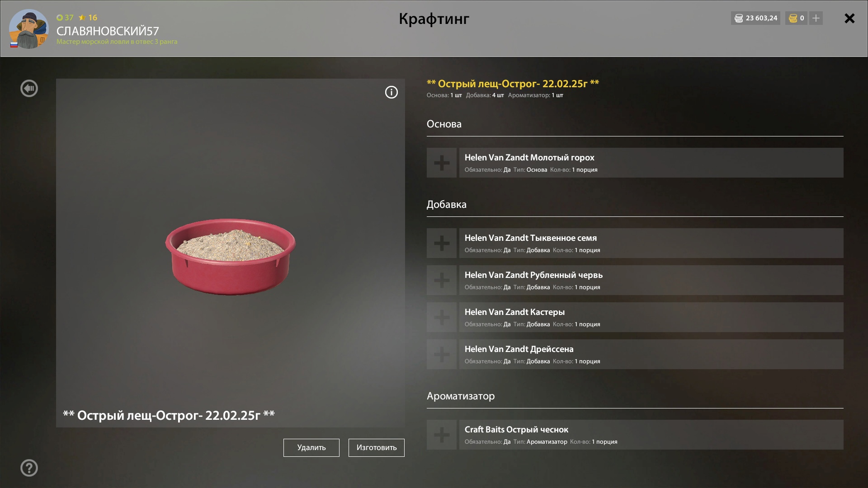This screenshot has height=488, width=868.
Task: Select the Craft Baits Острый чеснок row
Action: point(651,435)
